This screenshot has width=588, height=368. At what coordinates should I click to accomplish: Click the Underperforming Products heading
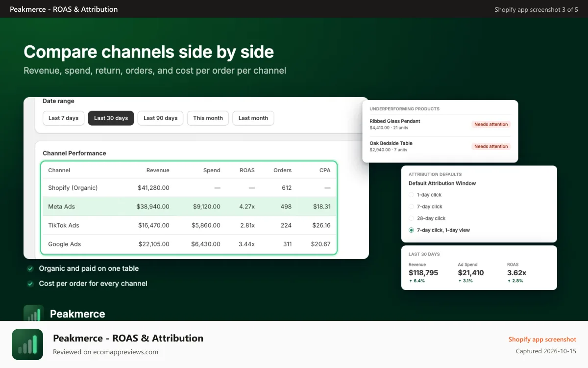click(x=405, y=109)
